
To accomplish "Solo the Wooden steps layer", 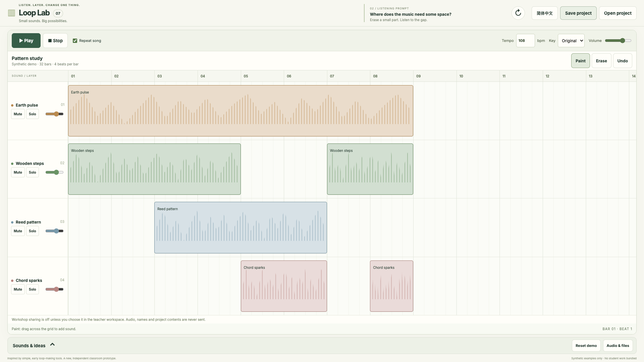I will [33, 172].
